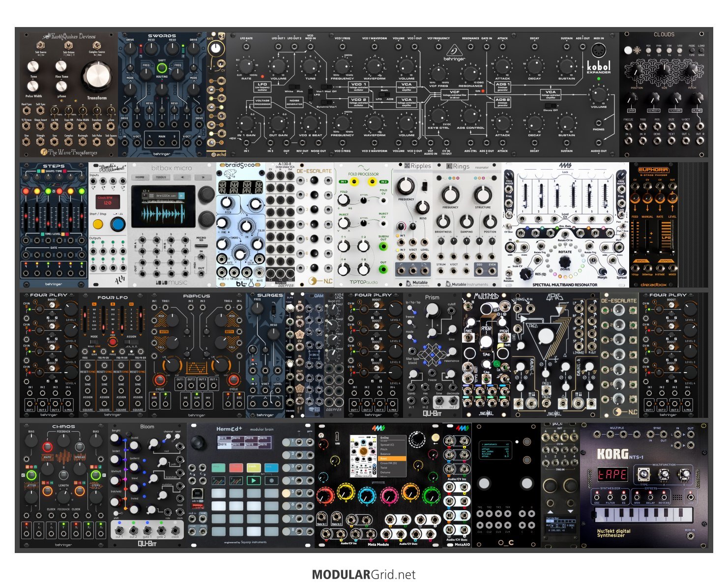
Task: Click the ROTATE knob on Spectral Multiband Resonator
Action: click(565, 262)
